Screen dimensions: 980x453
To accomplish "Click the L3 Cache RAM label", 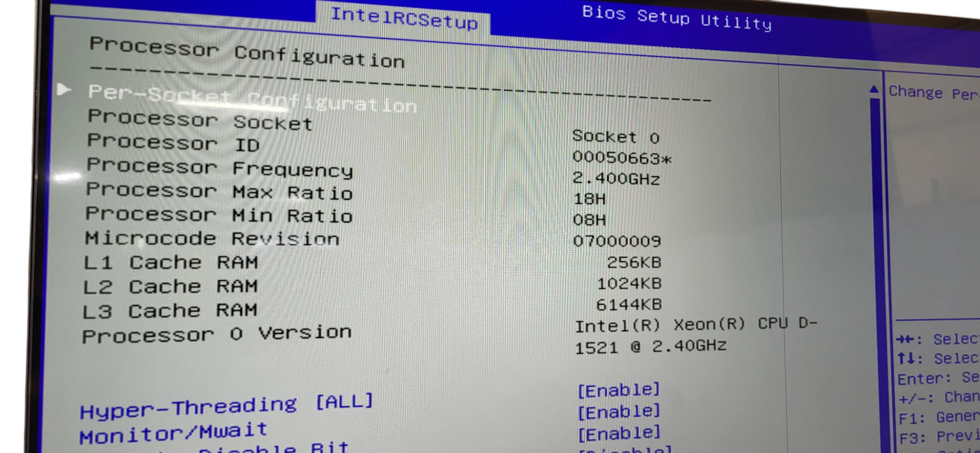I will tap(170, 311).
